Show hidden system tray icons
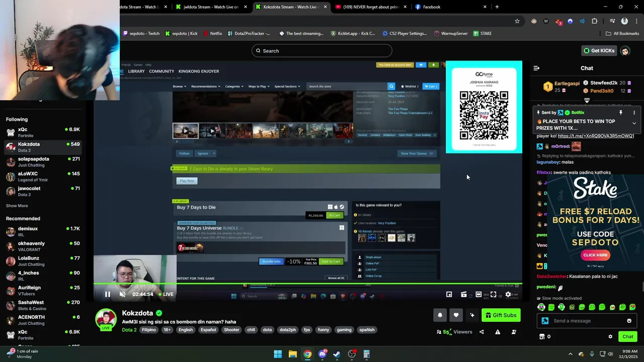Viewport: 644px width, 362px height. [570, 354]
